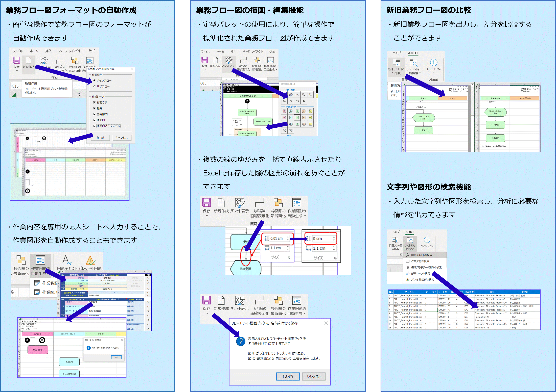Click パレット外図形 warning triangle icon
This screenshot has width=556, height=392.
click(x=90, y=260)
